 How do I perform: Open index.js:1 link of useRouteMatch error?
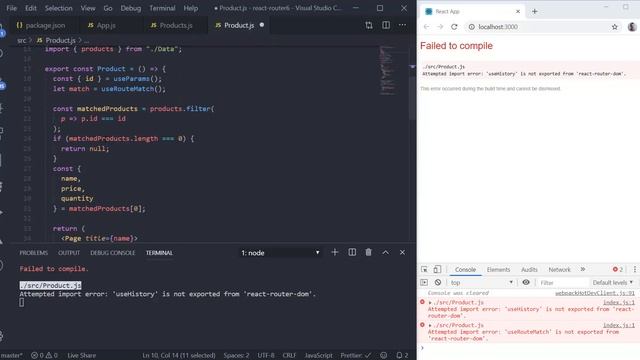619,325
